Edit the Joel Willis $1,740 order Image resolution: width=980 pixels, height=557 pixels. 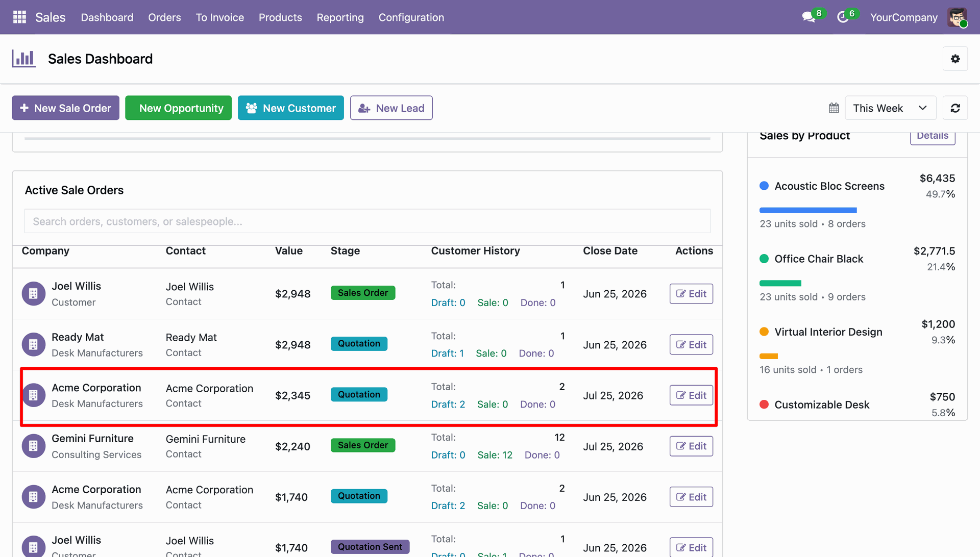[x=691, y=547]
